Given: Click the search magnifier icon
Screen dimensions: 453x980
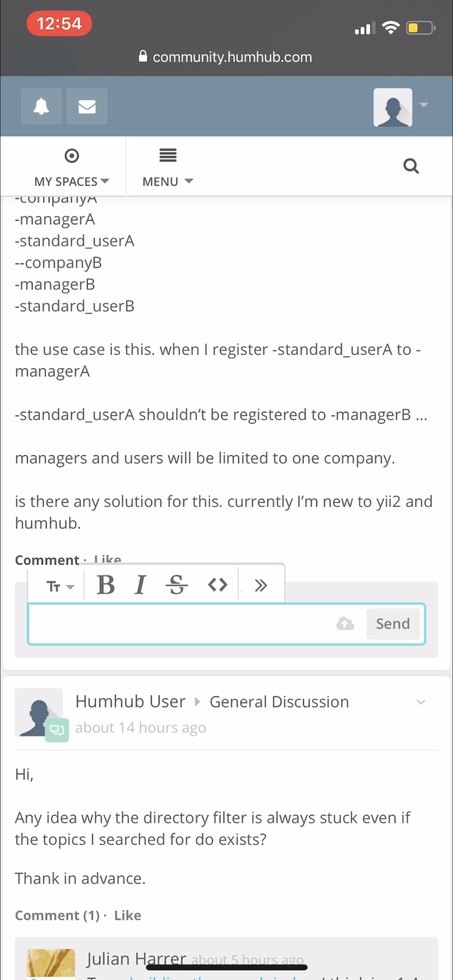Looking at the screenshot, I should 411,165.
